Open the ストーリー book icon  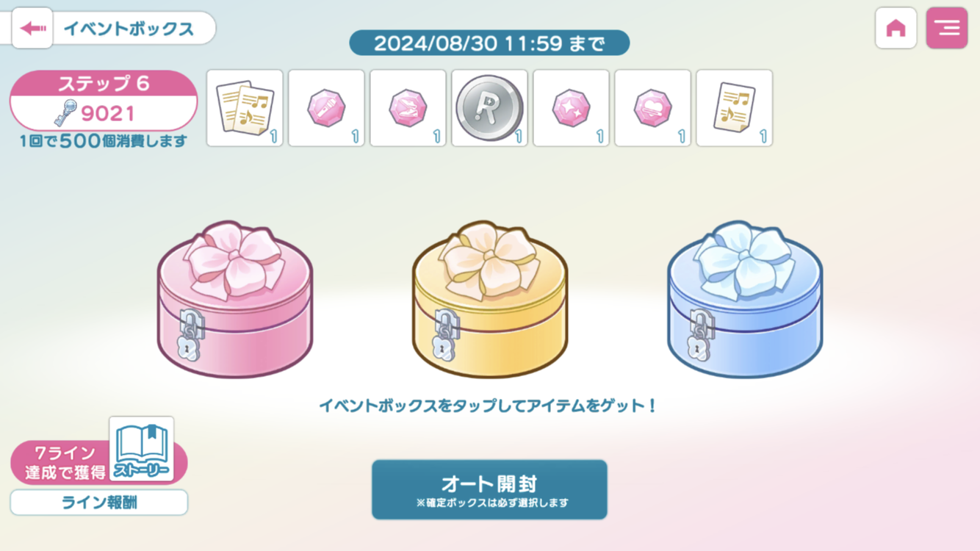tap(142, 449)
